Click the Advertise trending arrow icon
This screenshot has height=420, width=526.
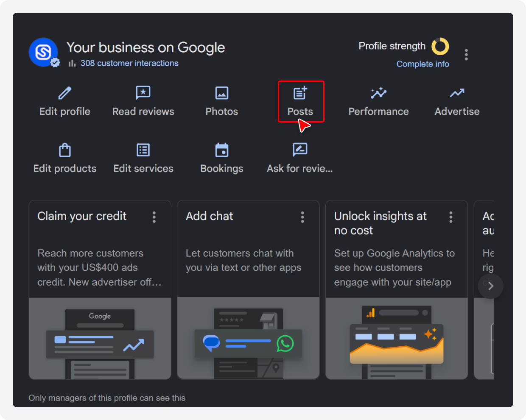457,93
